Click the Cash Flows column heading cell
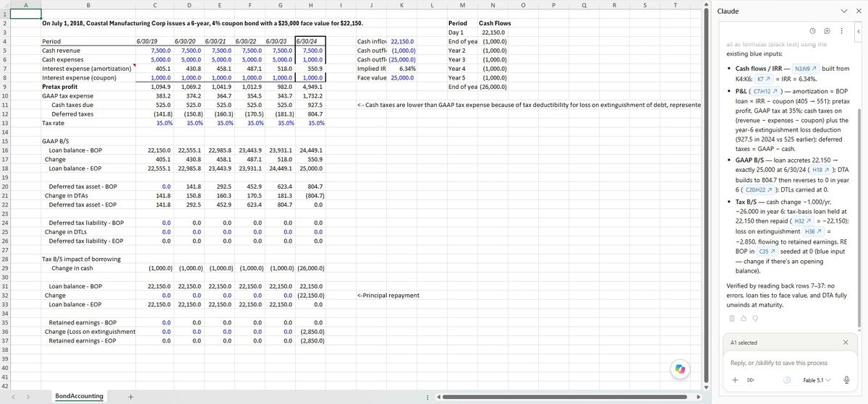 (x=493, y=23)
